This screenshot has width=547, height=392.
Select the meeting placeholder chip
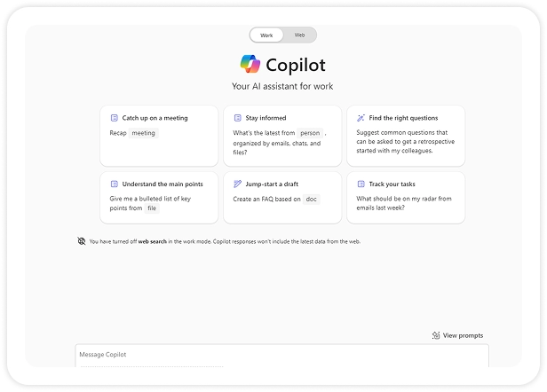point(143,133)
